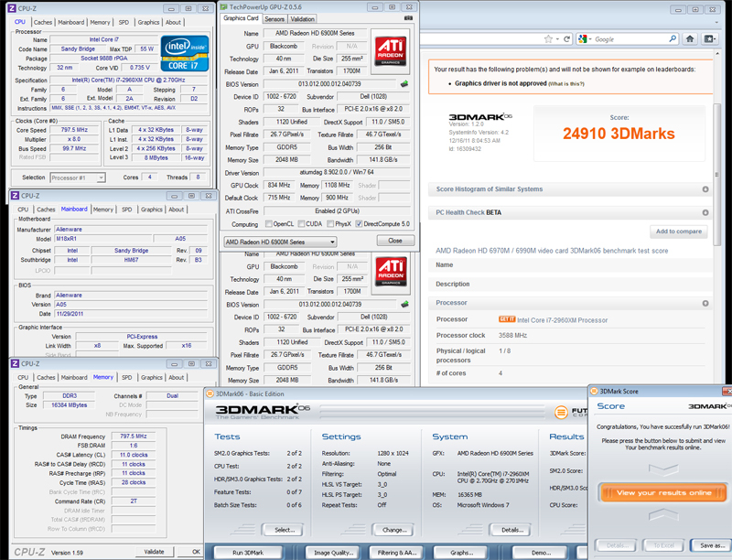732x560 pixels.
Task: Toggle the DirectCompute 5.0 checkbox
Action: [x=360, y=224]
